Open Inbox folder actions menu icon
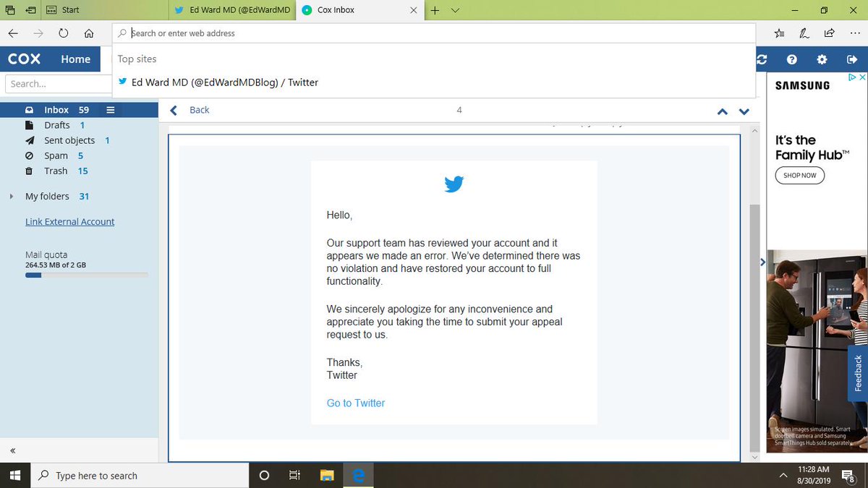Image resolution: width=868 pixels, height=488 pixels. [x=111, y=110]
